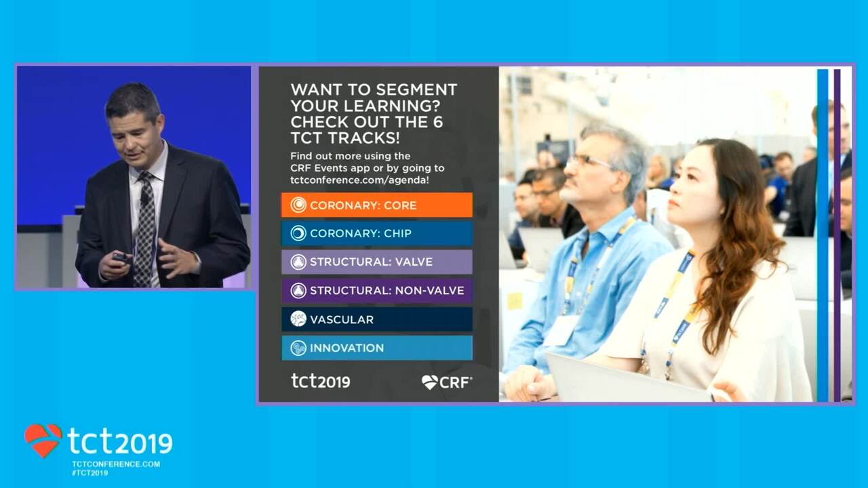Open the Vascular track label
868x488 pixels.
coord(342,319)
